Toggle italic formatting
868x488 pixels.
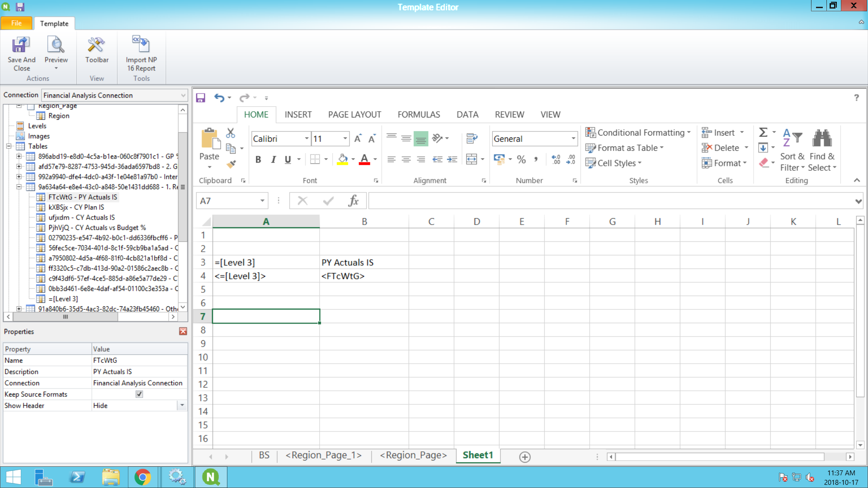click(x=273, y=159)
